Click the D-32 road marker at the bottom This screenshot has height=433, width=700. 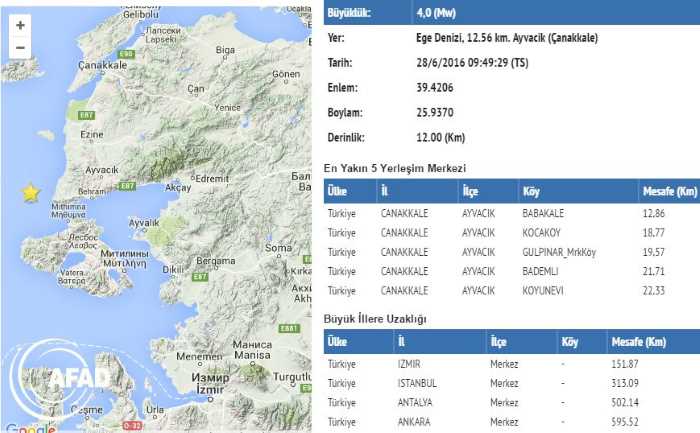133,426
